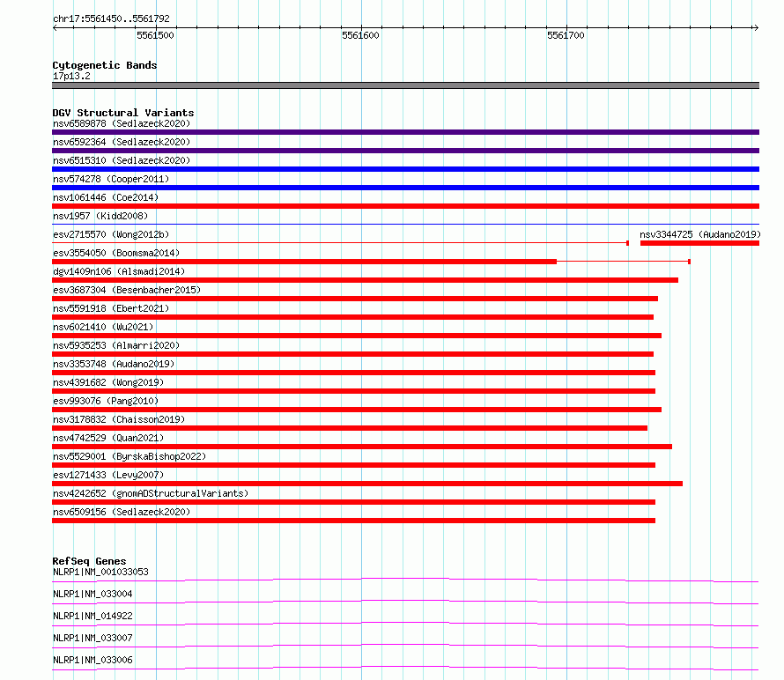Click the red bar under nsv3344725 (Audano2019)
Image resolution: width=784 pixels, height=680 pixels.
click(700, 243)
